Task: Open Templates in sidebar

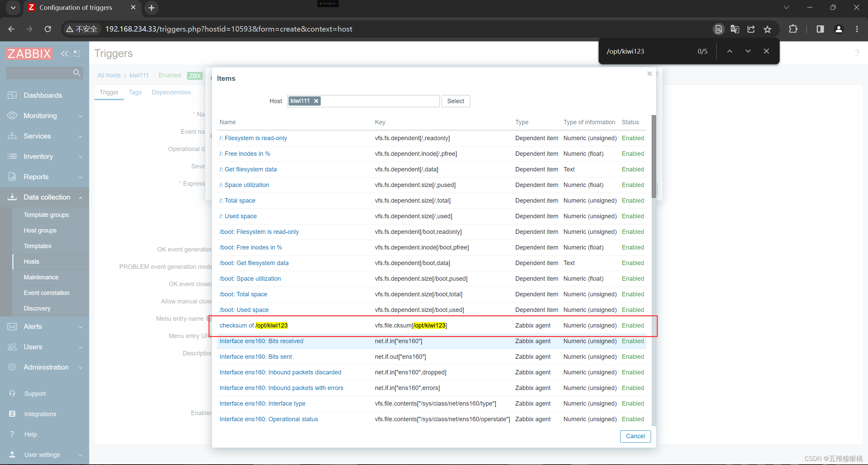Action: point(38,246)
